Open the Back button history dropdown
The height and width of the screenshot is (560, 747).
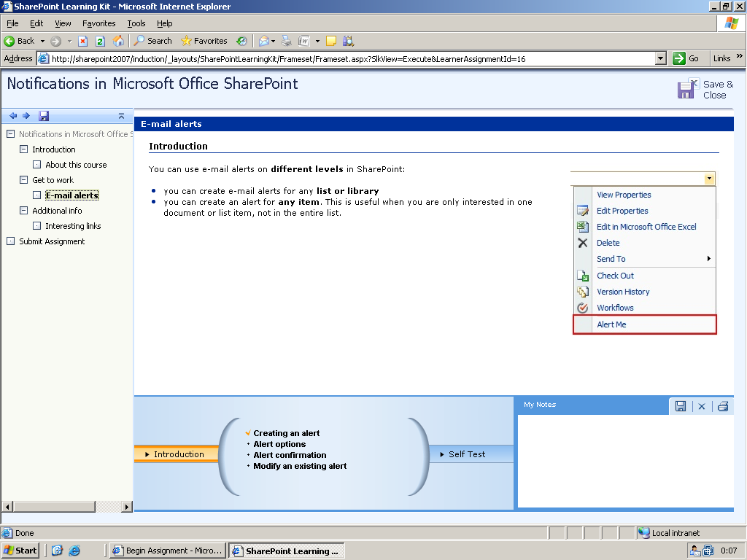click(x=42, y=41)
